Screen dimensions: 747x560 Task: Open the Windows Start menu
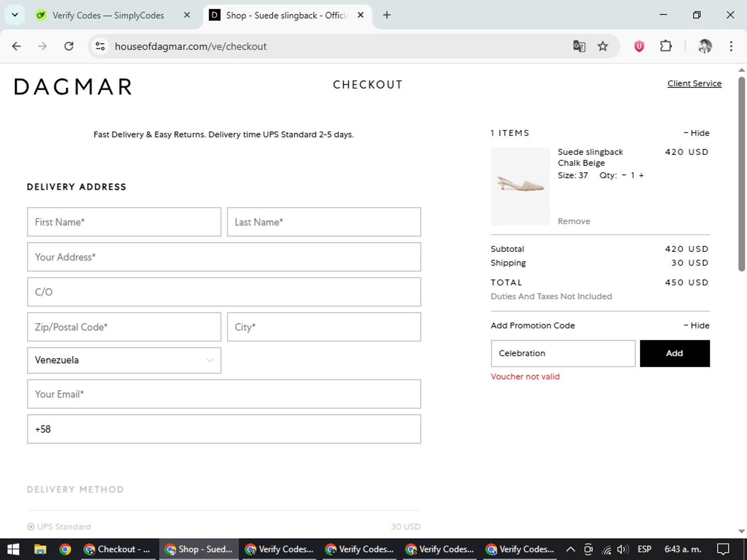coord(13,549)
